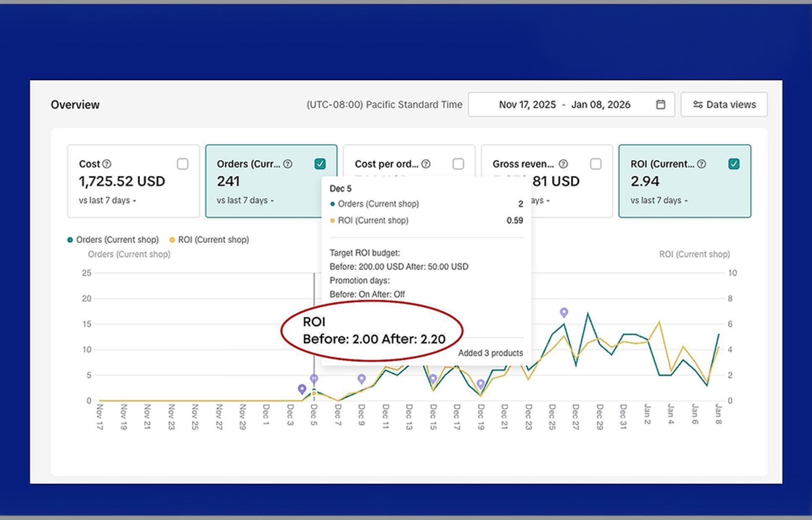Uncheck the Orders (Current shop) checkbox
This screenshot has height=520, width=812.
point(320,164)
